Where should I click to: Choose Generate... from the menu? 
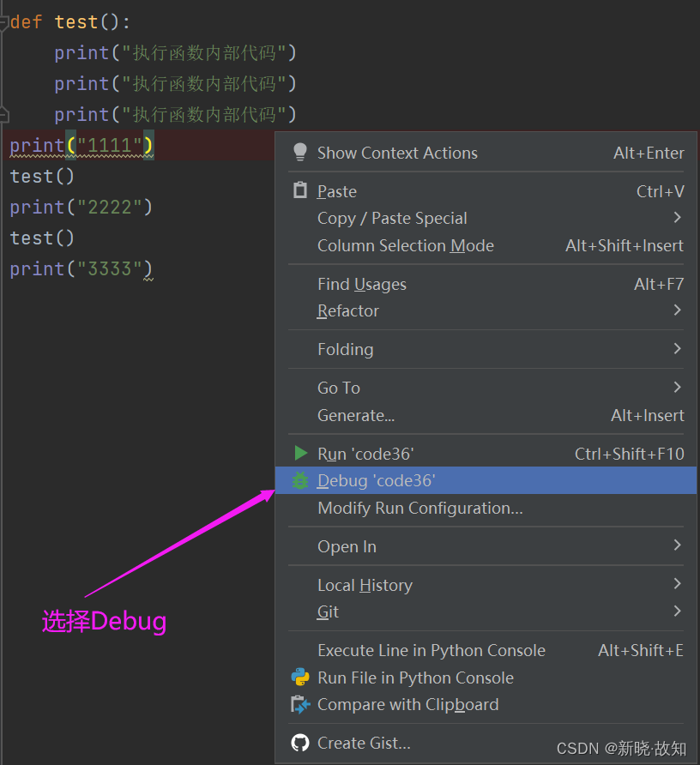[355, 414]
